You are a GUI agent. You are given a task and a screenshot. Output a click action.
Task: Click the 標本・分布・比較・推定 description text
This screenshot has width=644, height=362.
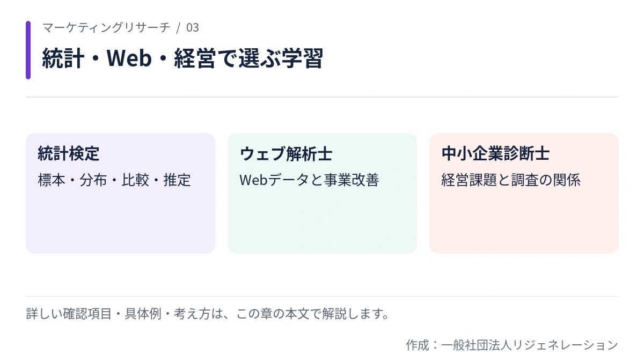[x=114, y=180]
